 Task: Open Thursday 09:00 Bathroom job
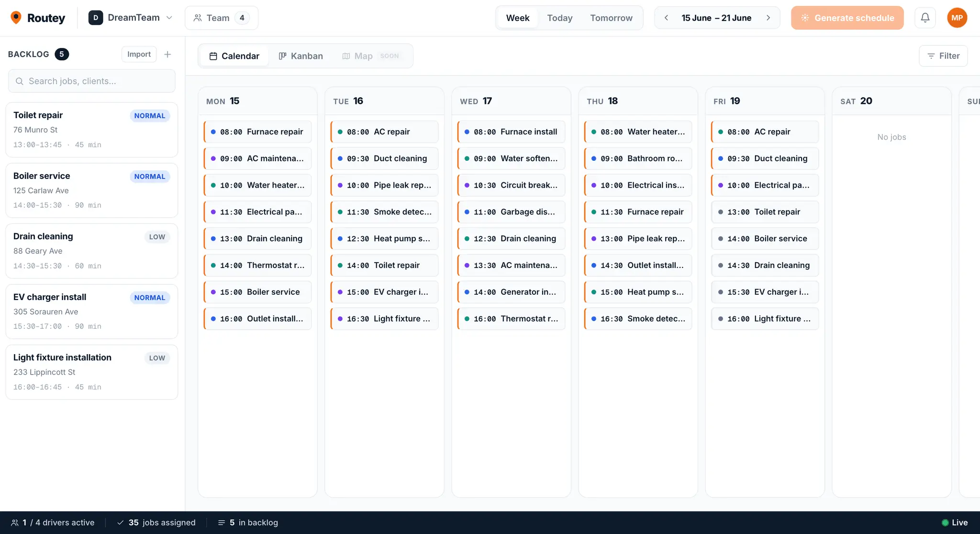click(638, 158)
